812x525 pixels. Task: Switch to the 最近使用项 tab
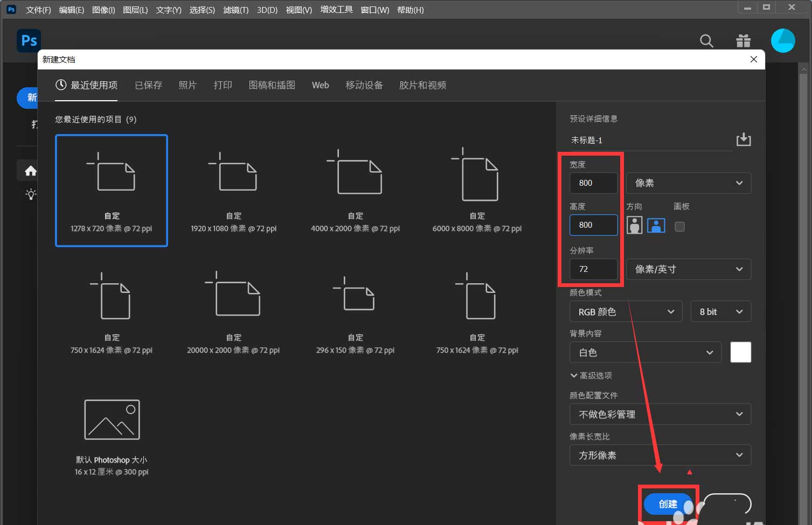point(86,85)
